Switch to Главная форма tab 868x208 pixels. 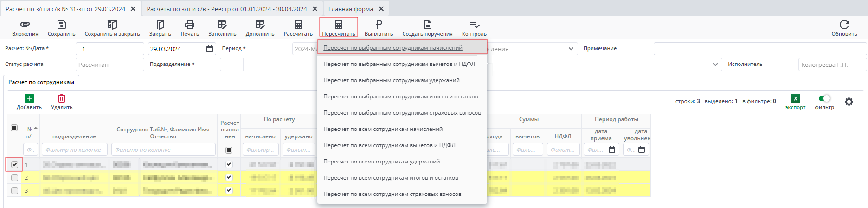351,9
